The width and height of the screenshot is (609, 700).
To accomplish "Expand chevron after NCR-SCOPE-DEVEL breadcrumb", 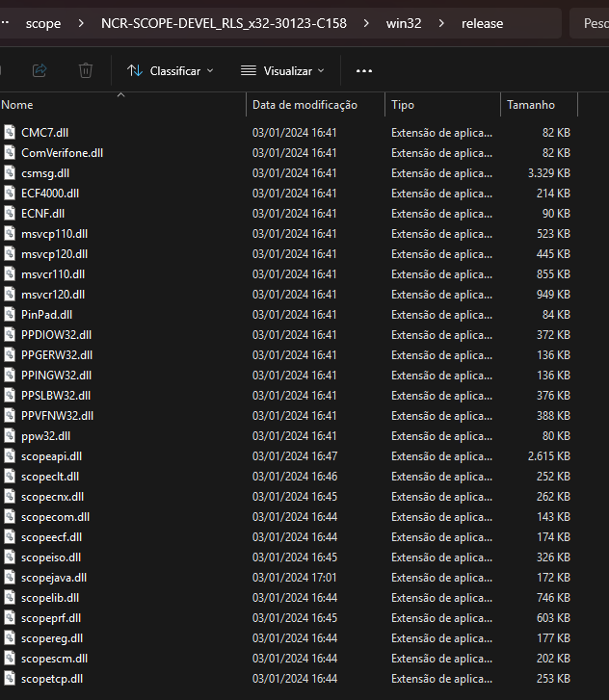I will tap(366, 23).
